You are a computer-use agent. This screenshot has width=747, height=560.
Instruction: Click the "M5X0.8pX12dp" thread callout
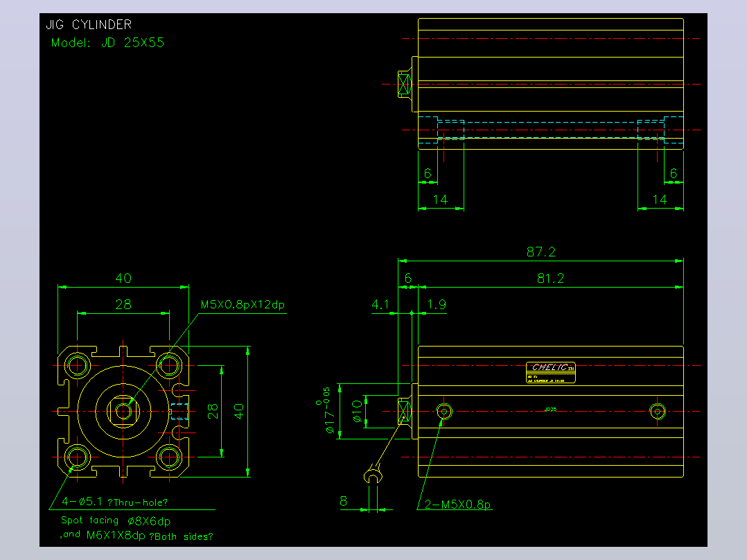coord(243,304)
